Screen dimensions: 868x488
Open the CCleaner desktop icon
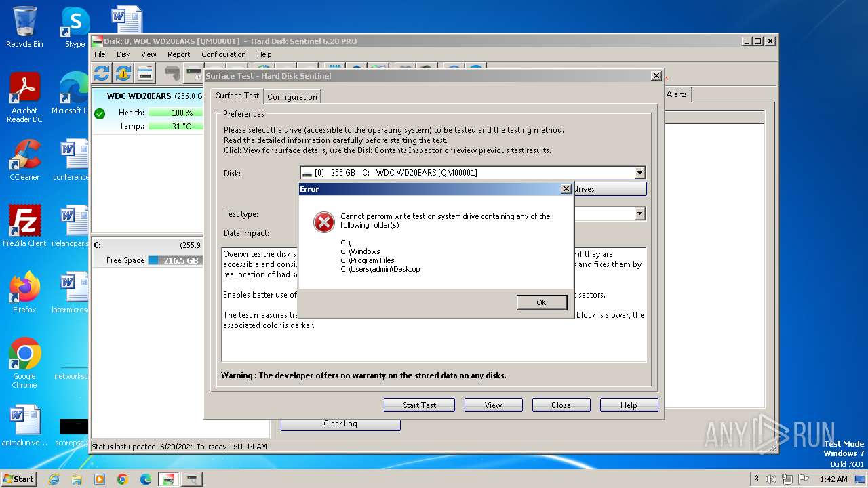coord(24,160)
